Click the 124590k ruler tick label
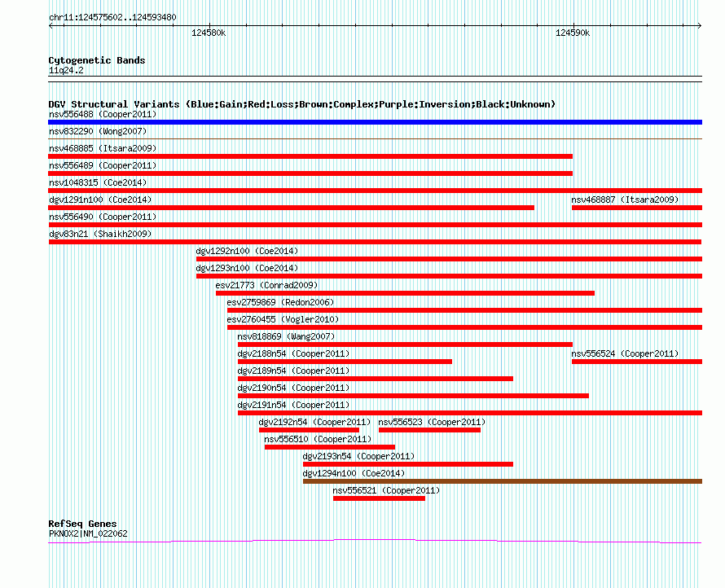Viewport: 725px width, 588px height. [573, 33]
